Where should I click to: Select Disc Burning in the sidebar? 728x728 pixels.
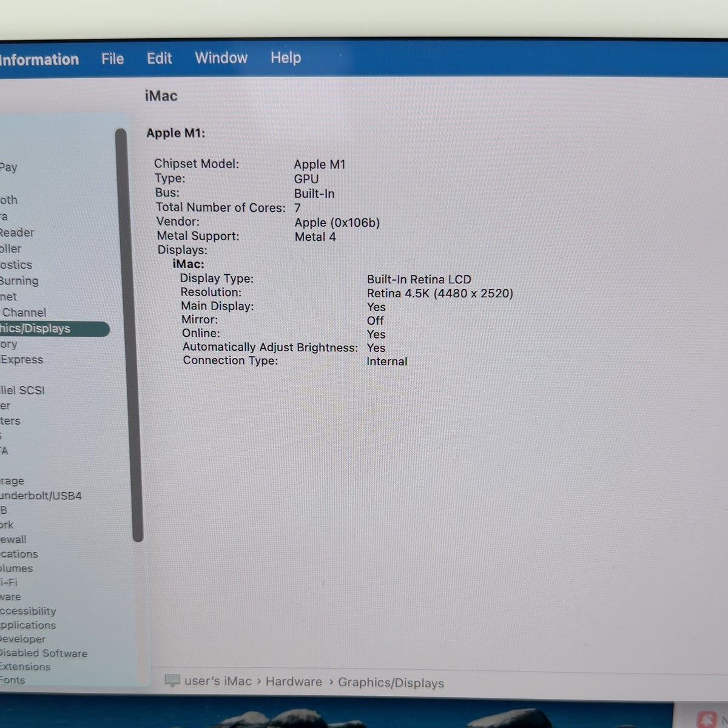click(19, 281)
